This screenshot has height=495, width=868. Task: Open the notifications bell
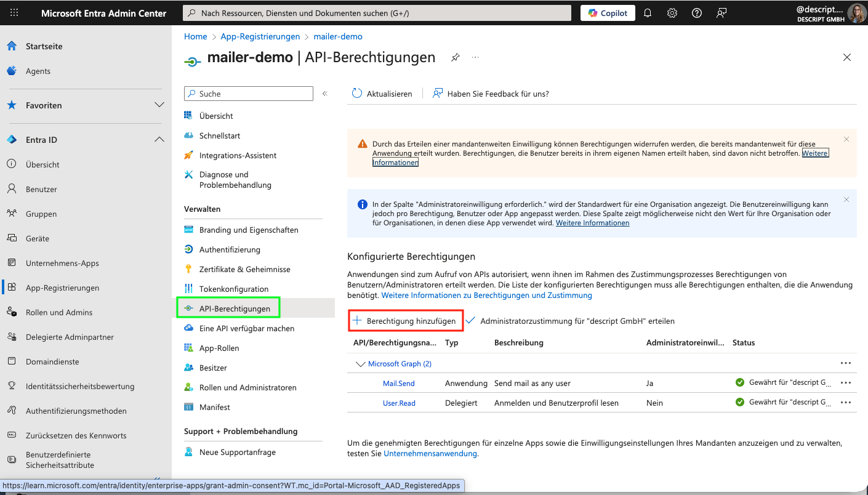click(647, 12)
